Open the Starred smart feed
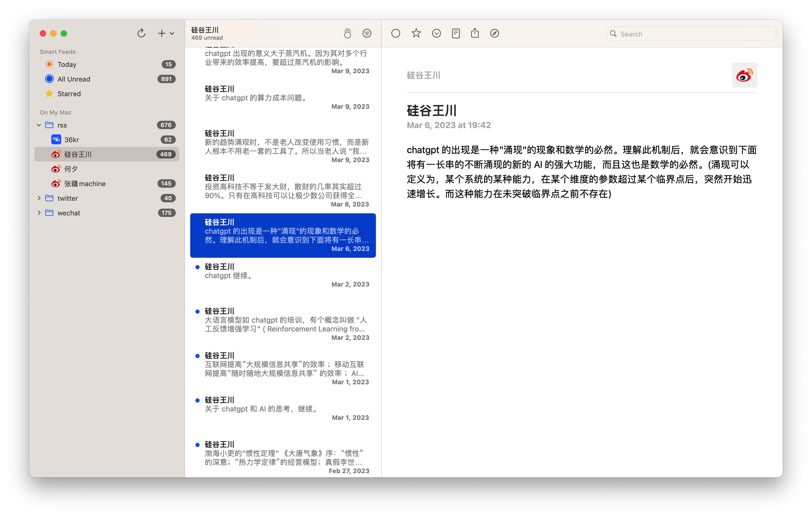Screen dimensions: 812x516 click(69, 94)
